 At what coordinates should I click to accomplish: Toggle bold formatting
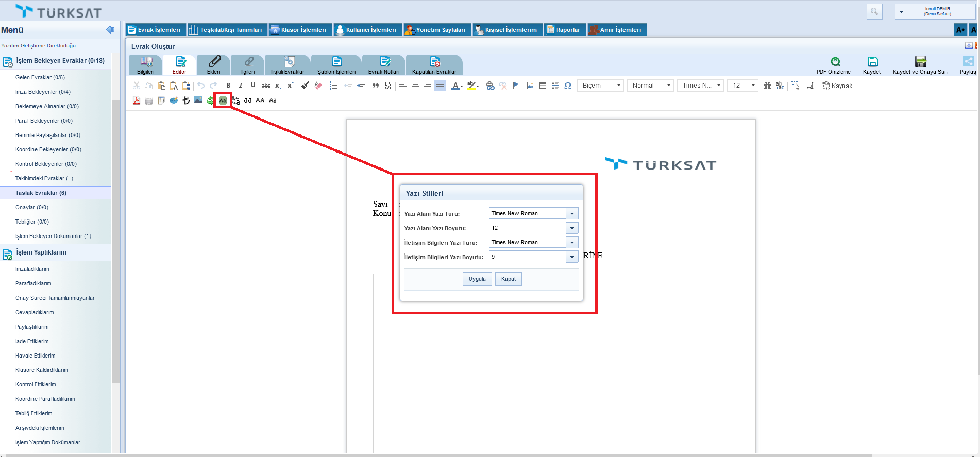point(228,86)
